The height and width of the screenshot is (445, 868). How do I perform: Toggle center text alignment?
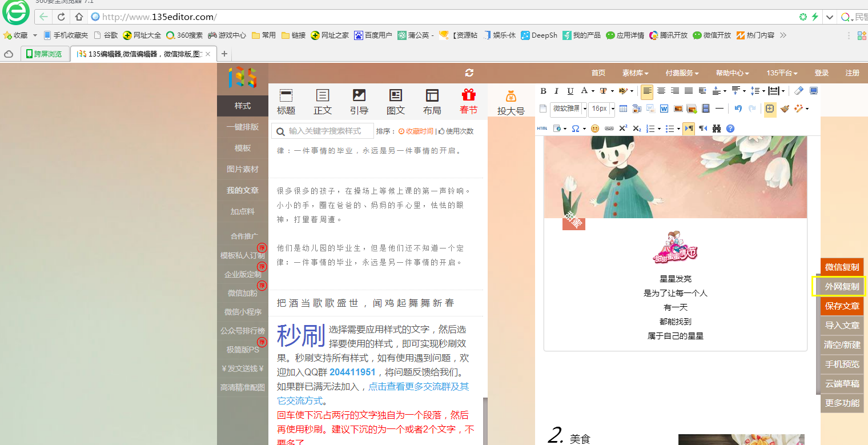[x=661, y=91]
